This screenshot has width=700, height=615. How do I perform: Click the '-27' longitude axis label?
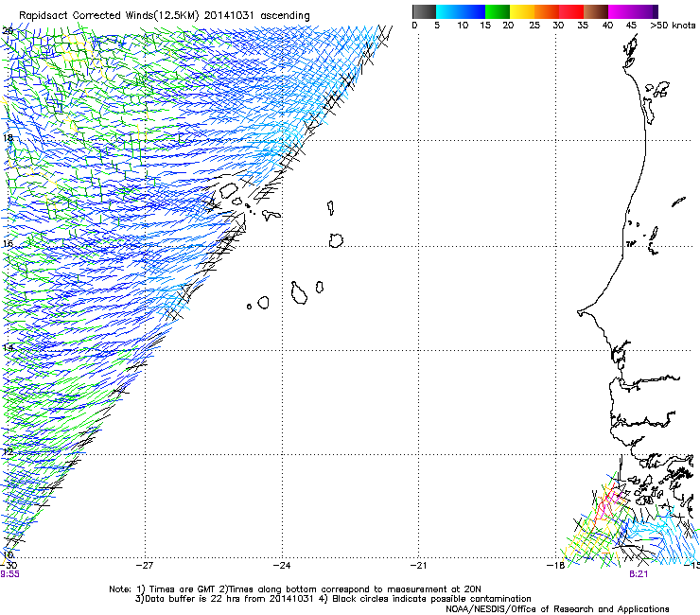pos(145,566)
